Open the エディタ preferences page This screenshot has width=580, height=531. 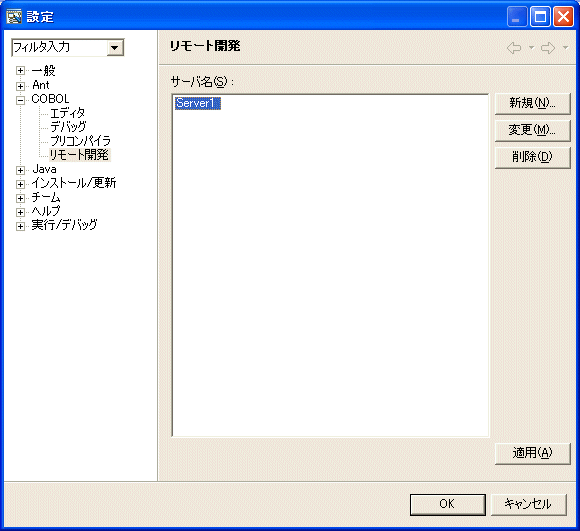pos(67,113)
